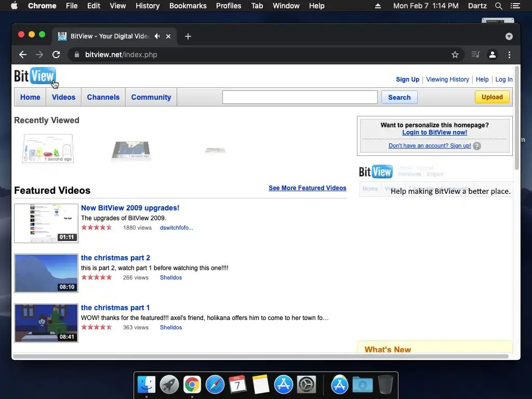Image resolution: width=532 pixels, height=399 pixels.
Task: Click the Sign Up link
Action: point(407,79)
